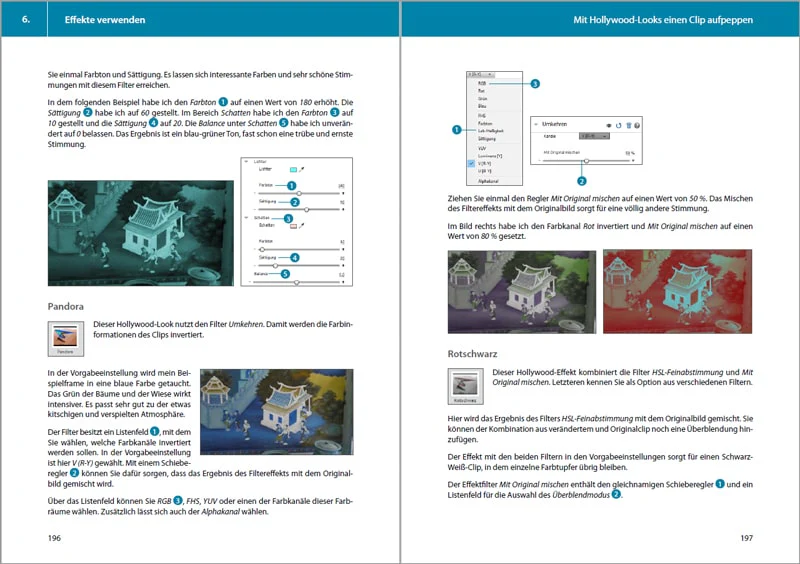
Task: Click the Schatten eyedropper icon
Action: click(x=302, y=226)
